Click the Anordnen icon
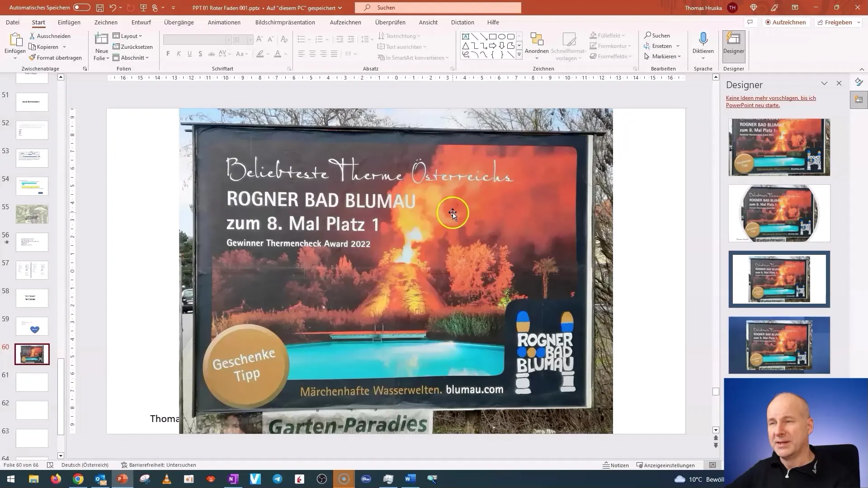868x488 pixels. point(537,40)
